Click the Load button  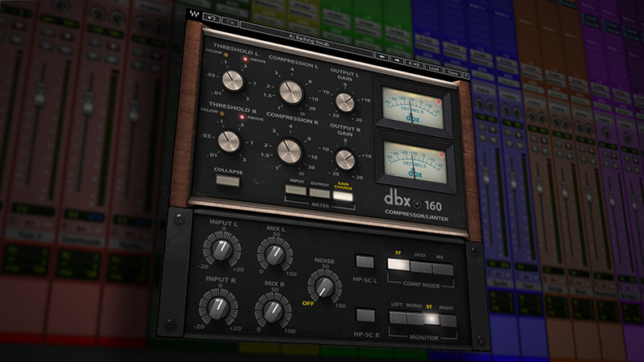[x=433, y=68]
